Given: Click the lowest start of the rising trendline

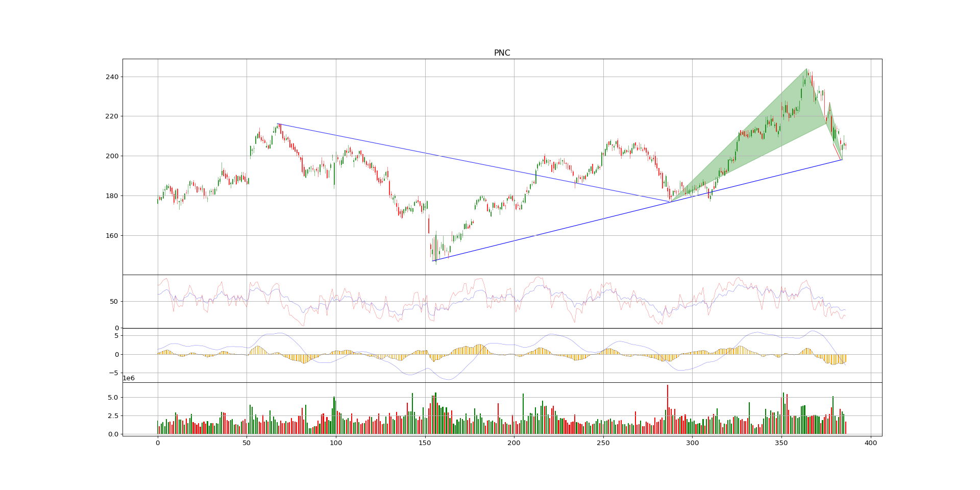Looking at the screenshot, I should (x=433, y=261).
